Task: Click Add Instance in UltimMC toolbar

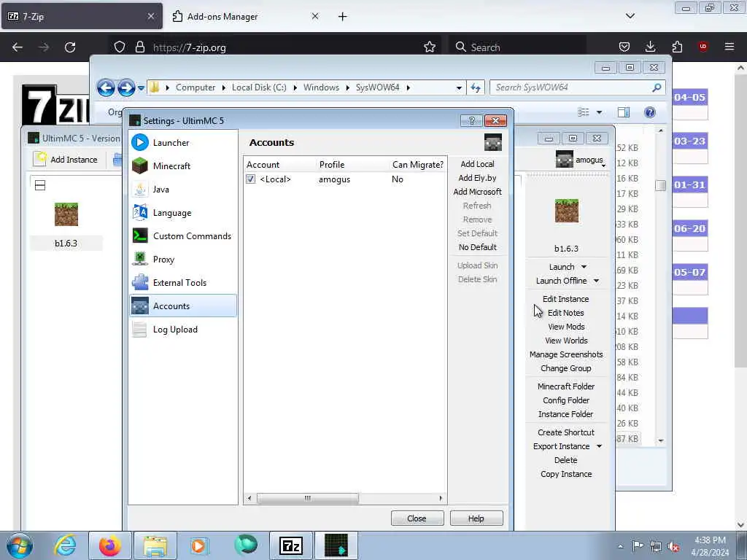Action: coord(65,160)
